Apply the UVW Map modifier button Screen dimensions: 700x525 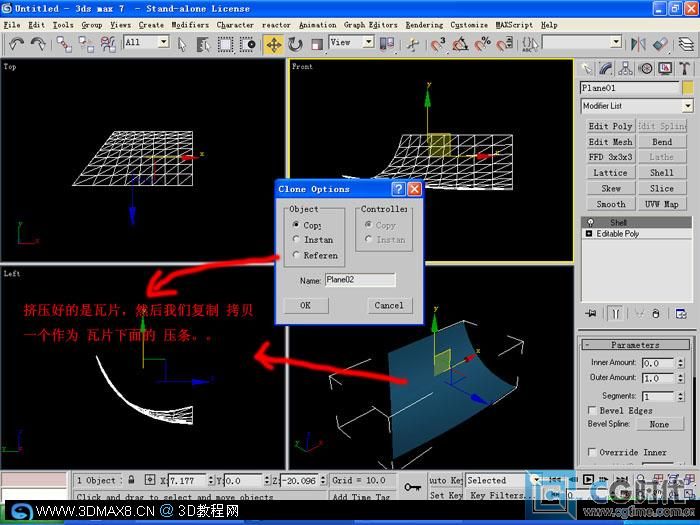coord(662,204)
